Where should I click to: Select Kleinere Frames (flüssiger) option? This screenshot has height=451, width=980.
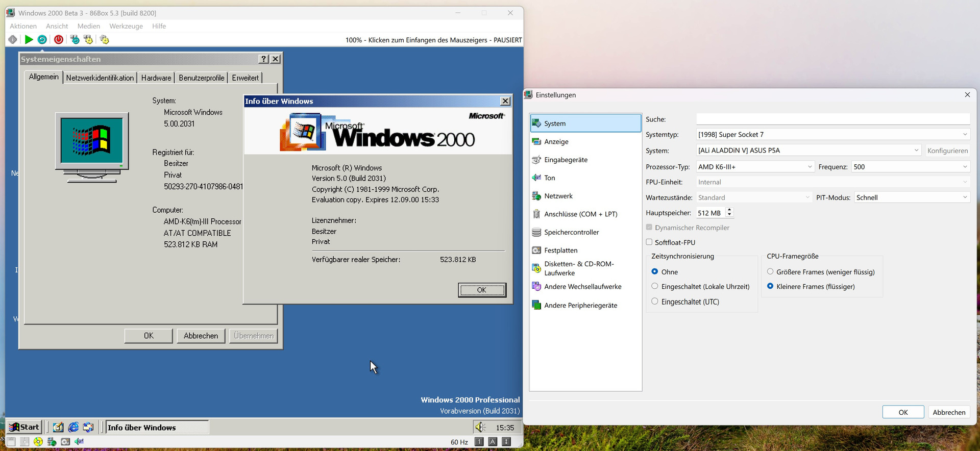click(770, 287)
